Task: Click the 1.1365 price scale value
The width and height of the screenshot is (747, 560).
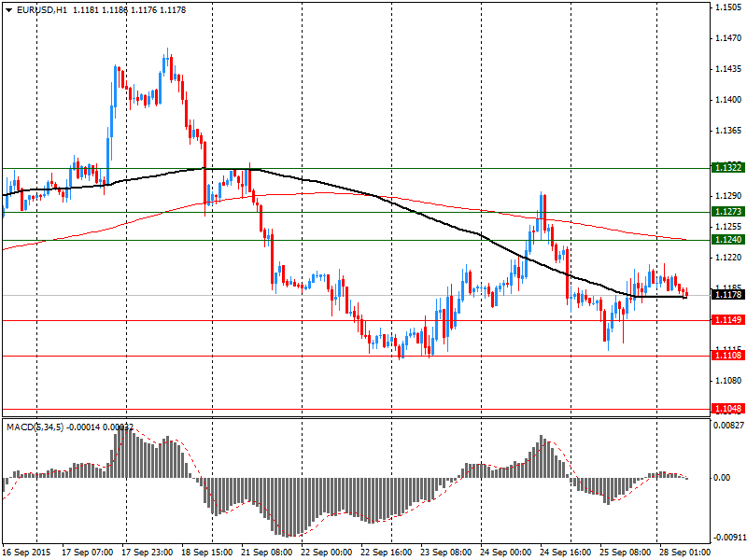Action: tap(728, 131)
